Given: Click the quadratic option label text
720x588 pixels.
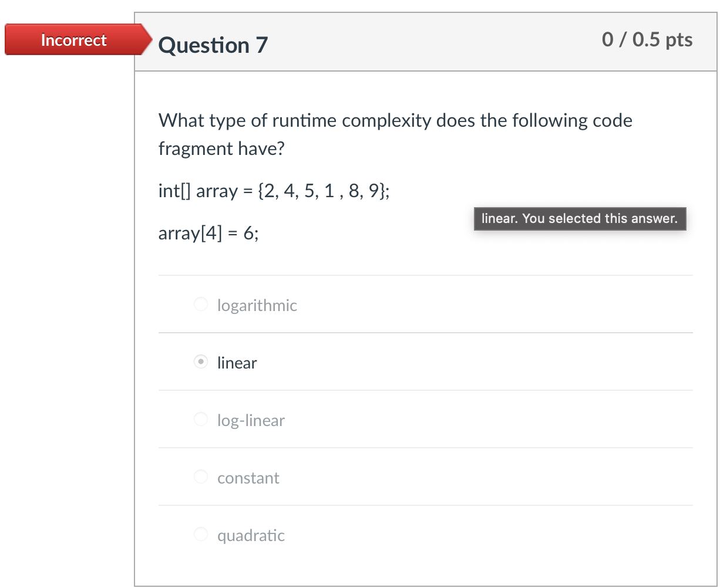Looking at the screenshot, I should (251, 535).
